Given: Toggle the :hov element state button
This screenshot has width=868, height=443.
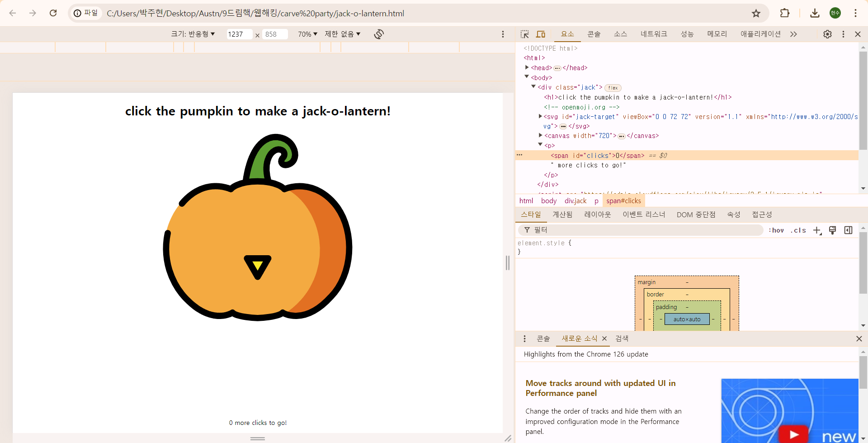Looking at the screenshot, I should [776, 230].
